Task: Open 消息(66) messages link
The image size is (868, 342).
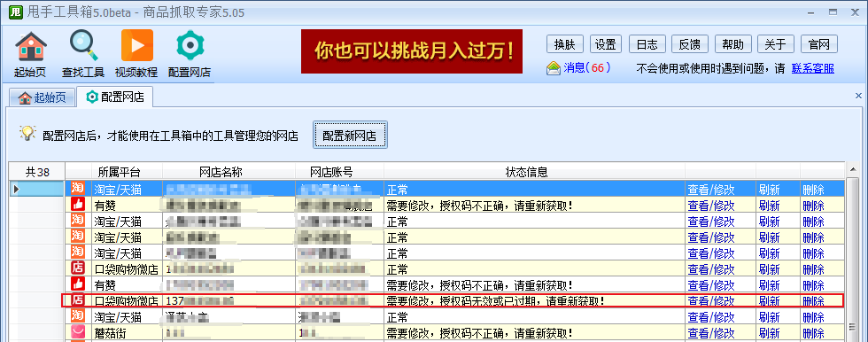Action: coord(586,67)
